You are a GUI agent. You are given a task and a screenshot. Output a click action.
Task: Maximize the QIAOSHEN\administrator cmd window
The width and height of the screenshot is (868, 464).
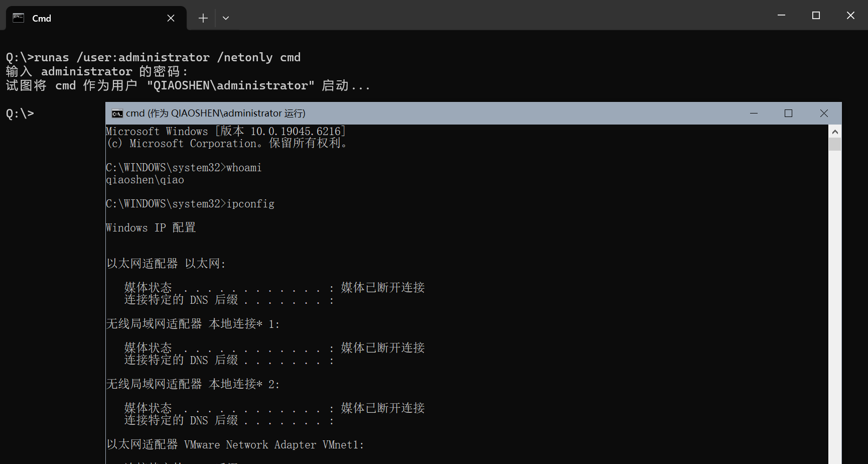click(x=788, y=113)
